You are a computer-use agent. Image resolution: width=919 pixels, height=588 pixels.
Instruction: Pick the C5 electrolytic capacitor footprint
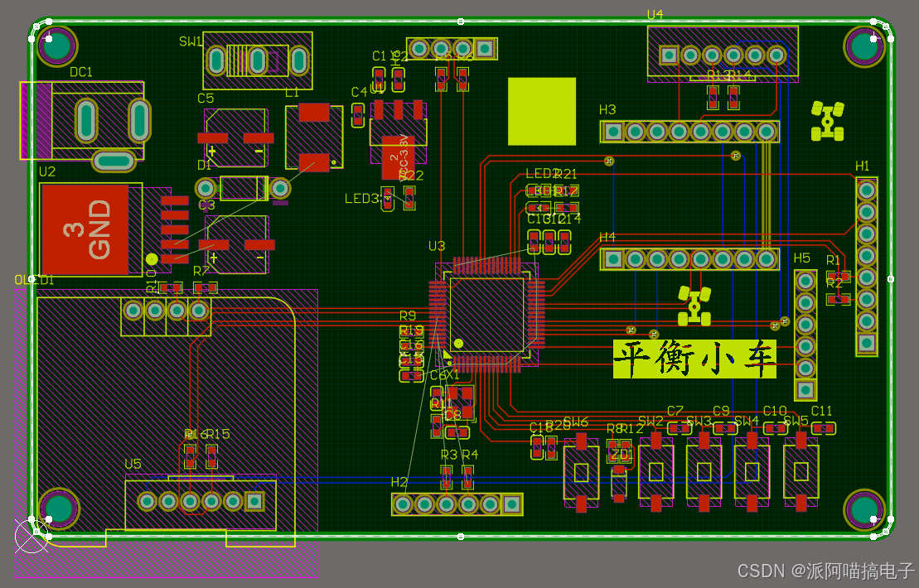tap(236, 137)
